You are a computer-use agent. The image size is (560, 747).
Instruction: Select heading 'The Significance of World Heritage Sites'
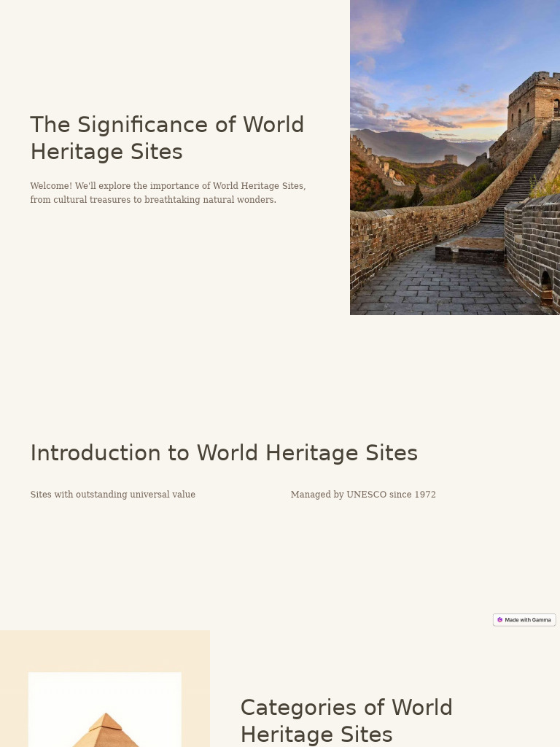[167, 138]
